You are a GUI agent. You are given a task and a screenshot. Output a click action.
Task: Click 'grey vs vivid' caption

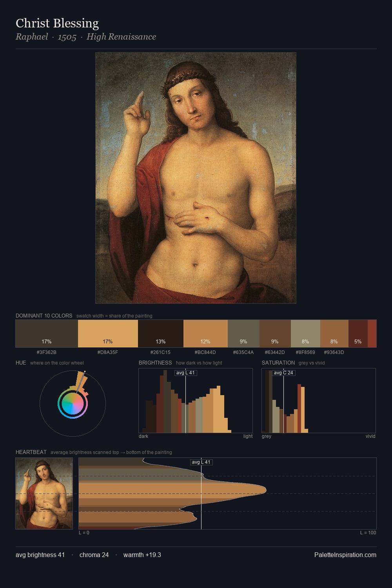(x=312, y=363)
